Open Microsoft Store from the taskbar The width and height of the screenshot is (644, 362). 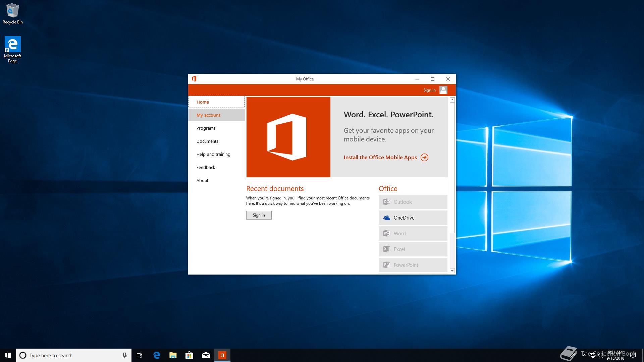click(189, 355)
